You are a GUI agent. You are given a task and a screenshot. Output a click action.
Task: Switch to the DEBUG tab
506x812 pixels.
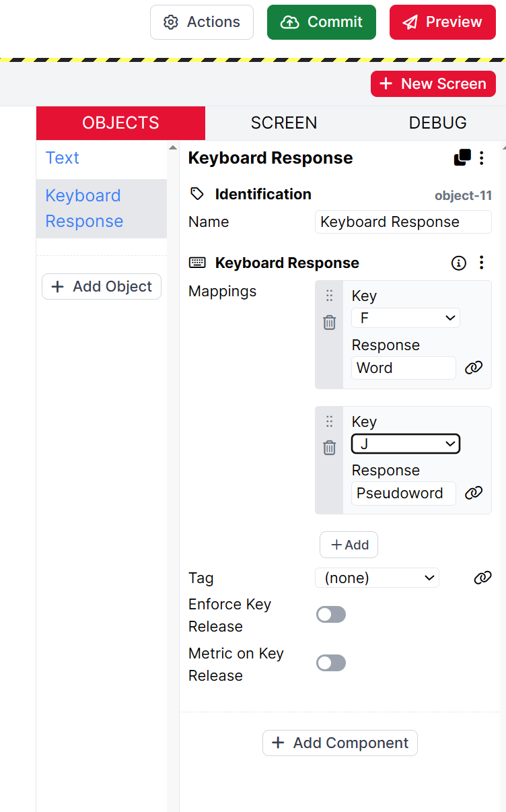(x=437, y=123)
